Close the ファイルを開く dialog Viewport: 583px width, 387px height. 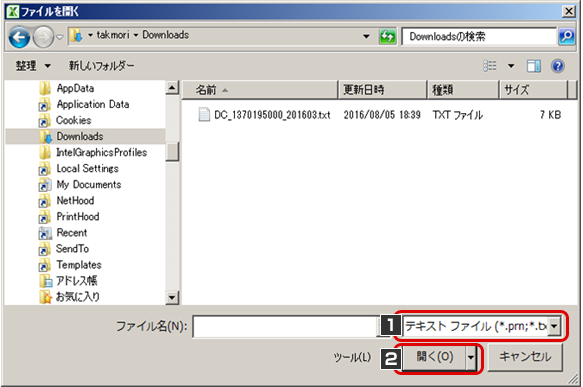[568, 12]
